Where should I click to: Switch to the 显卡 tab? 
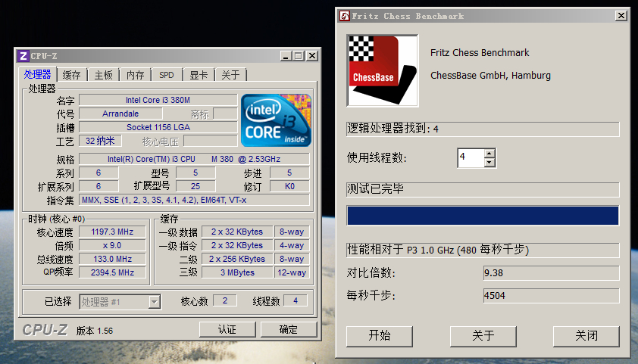(199, 75)
